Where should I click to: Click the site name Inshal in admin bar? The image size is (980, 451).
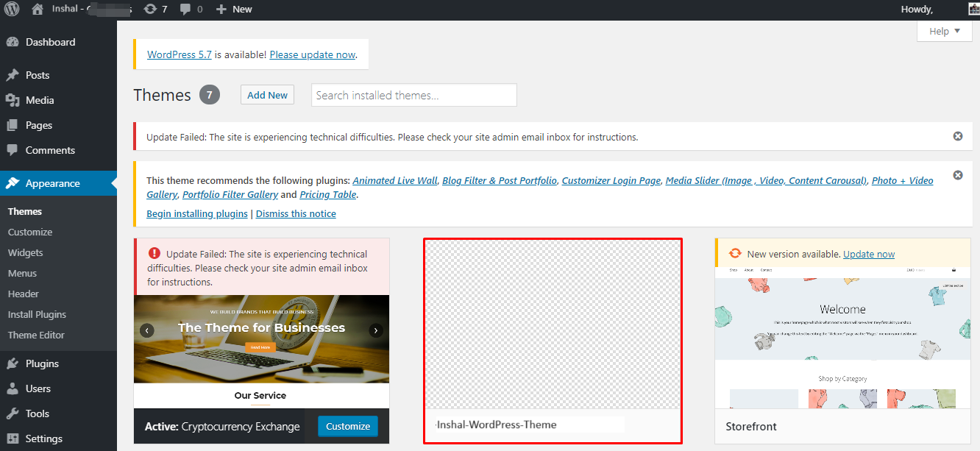point(65,9)
